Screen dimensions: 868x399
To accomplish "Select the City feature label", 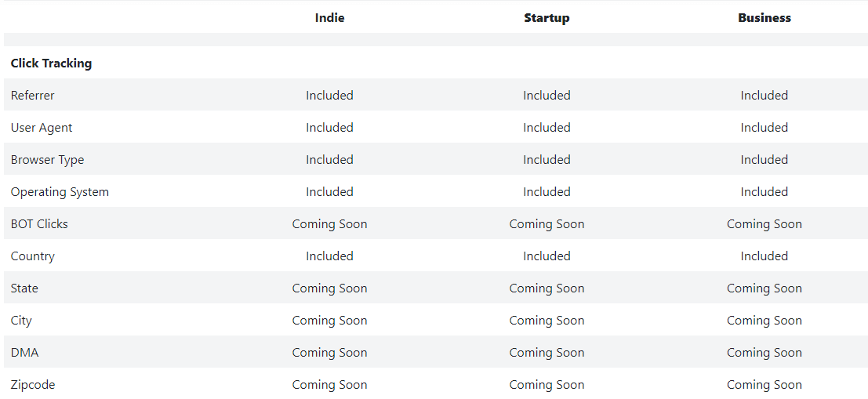I will pyautogui.click(x=21, y=320).
